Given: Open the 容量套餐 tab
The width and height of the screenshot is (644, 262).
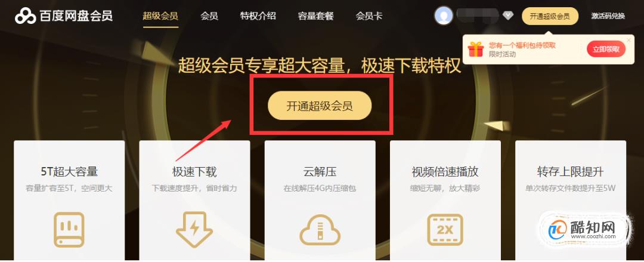Looking at the screenshot, I should click(x=316, y=17).
